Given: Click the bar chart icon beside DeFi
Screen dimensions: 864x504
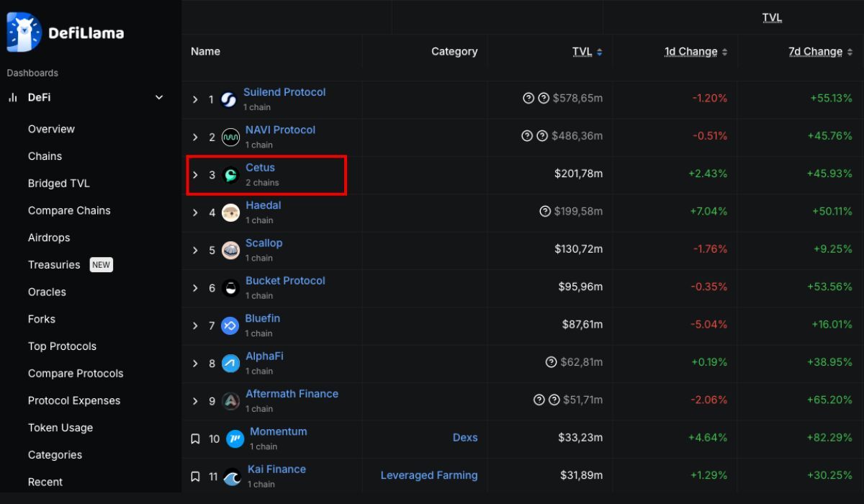Looking at the screenshot, I should pyautogui.click(x=12, y=98).
